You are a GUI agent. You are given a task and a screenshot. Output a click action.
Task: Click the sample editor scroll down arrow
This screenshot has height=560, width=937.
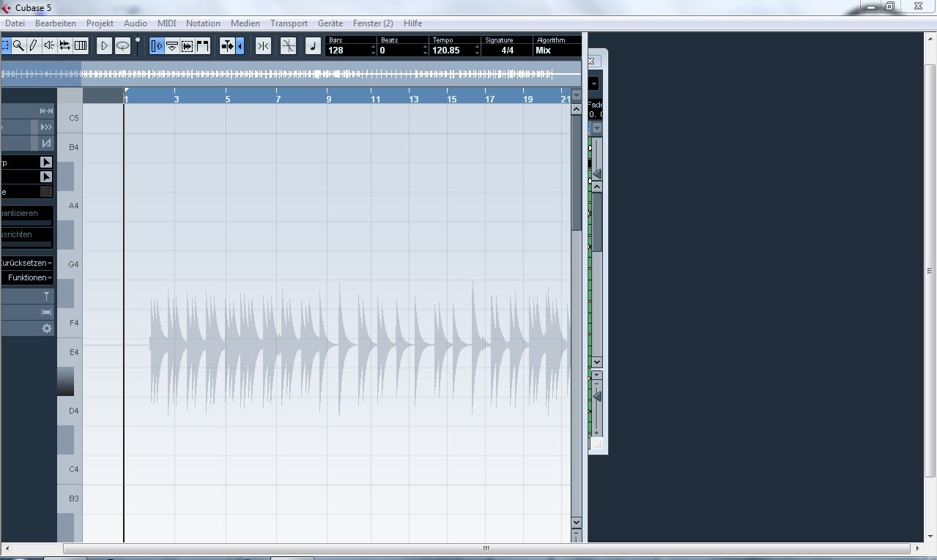coord(577,523)
